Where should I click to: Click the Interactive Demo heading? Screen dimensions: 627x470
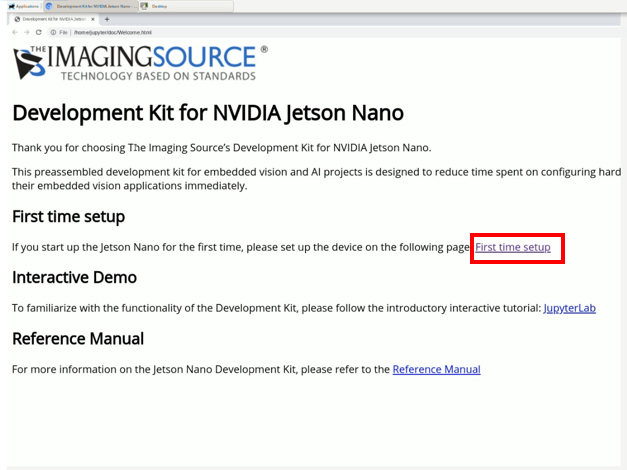[x=74, y=277]
